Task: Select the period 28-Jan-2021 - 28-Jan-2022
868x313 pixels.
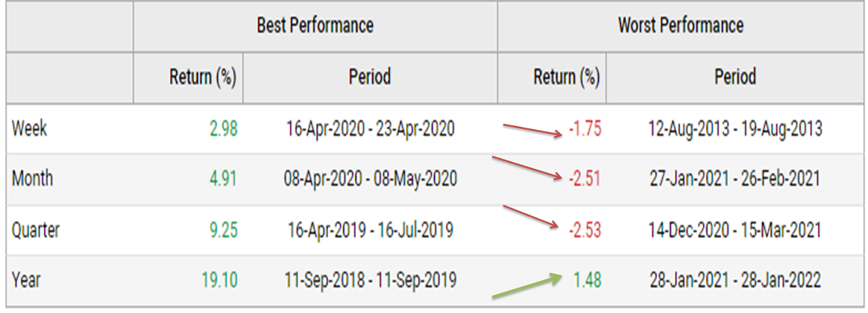Action: [735, 280]
